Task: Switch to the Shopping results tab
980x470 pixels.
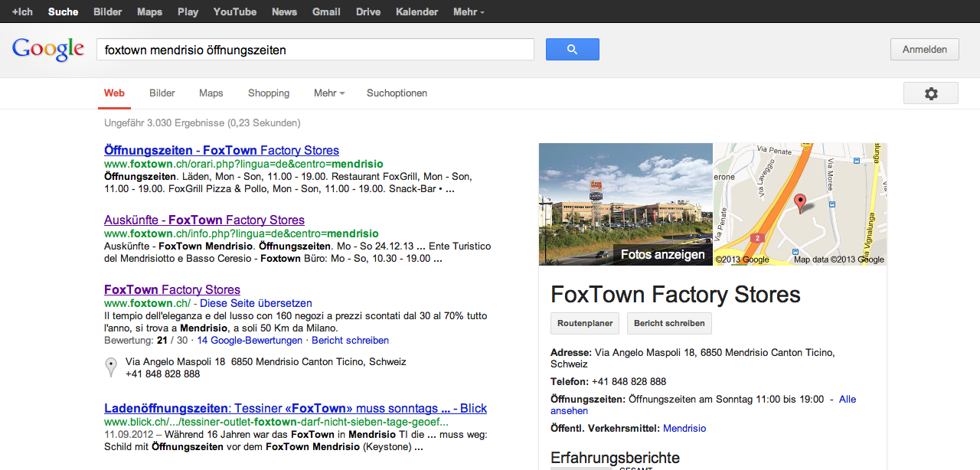Action: point(269,93)
